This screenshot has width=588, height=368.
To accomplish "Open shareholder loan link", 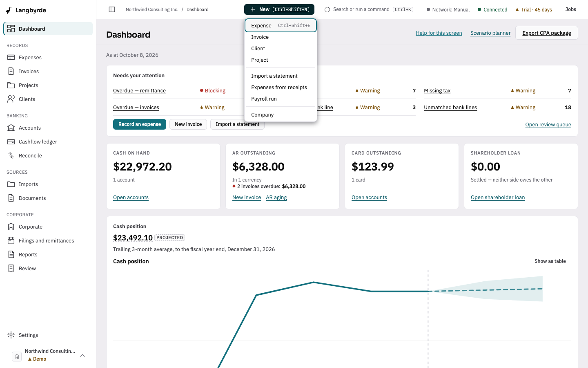I will [498, 197].
